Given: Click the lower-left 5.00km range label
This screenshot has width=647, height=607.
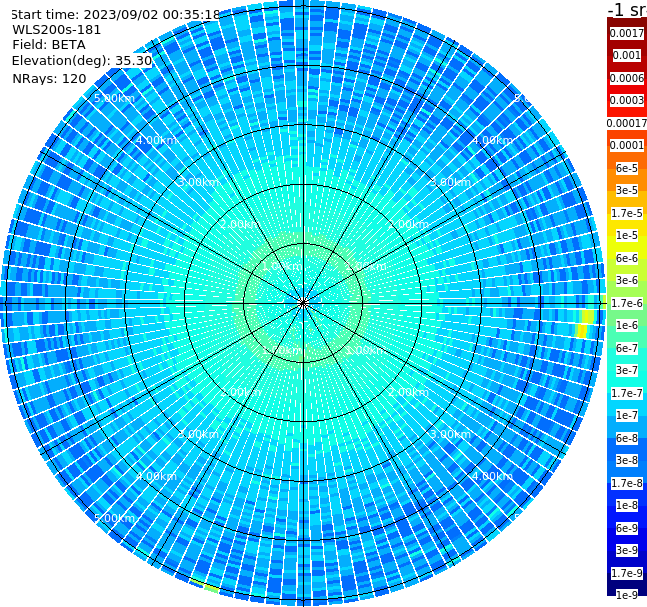Looking at the screenshot, I should coord(114,518).
